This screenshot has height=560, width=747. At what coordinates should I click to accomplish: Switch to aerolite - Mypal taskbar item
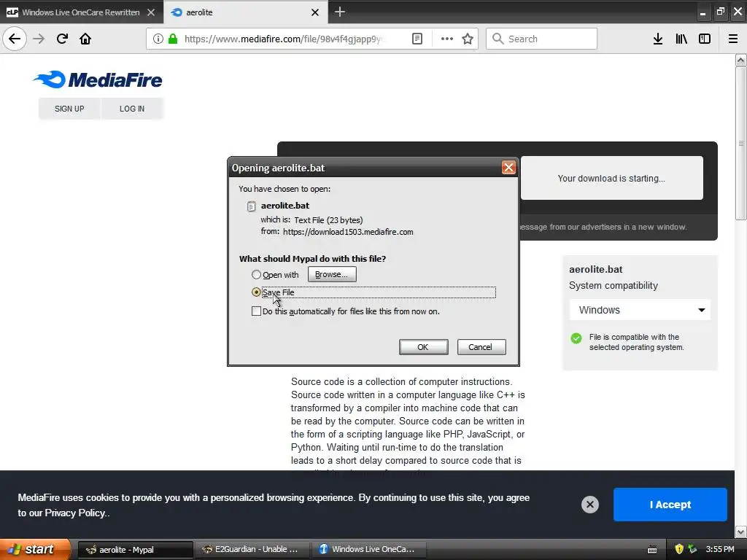pos(135,550)
